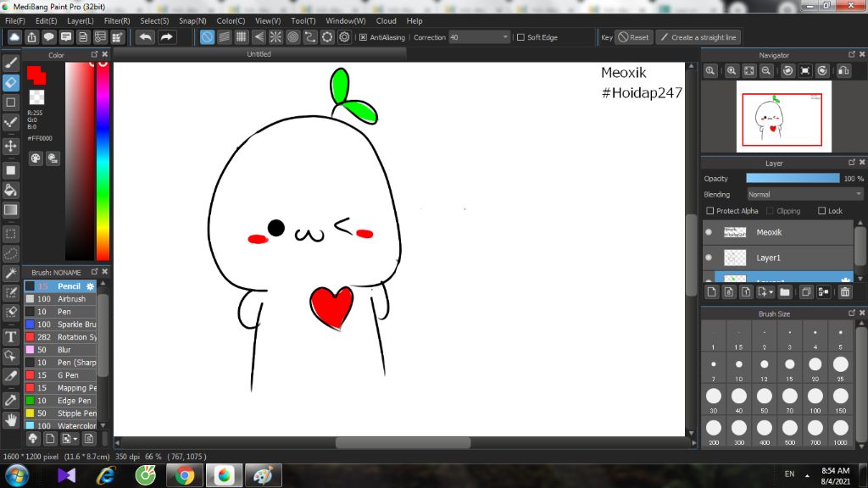This screenshot has height=488, width=868.
Task: Enable the circle snap guide
Action: [292, 37]
